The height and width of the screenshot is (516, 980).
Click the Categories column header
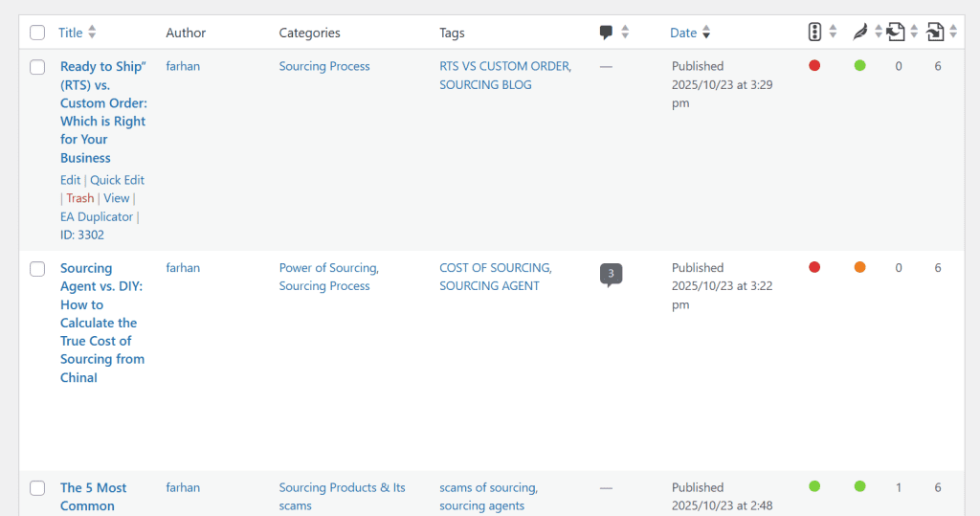[x=309, y=33]
